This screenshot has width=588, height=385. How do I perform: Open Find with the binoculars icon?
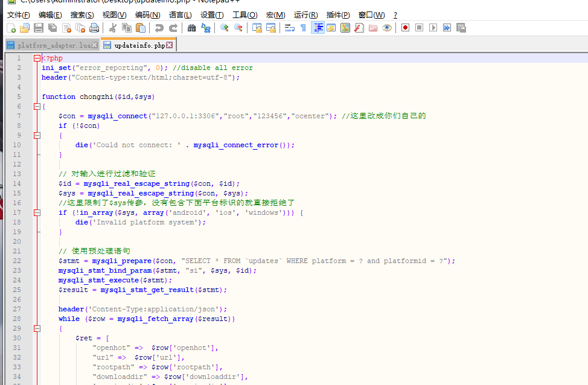(x=191, y=28)
